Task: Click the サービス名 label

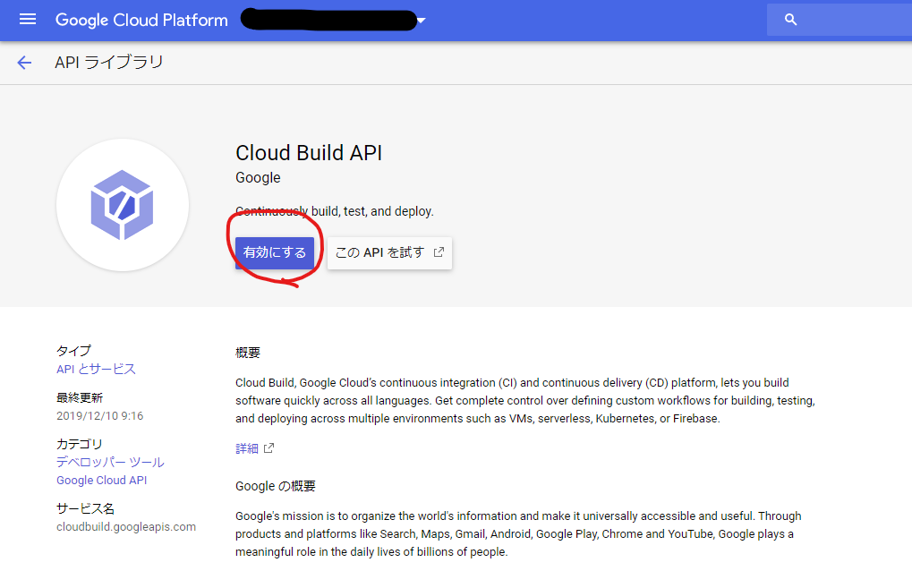Action: click(86, 509)
